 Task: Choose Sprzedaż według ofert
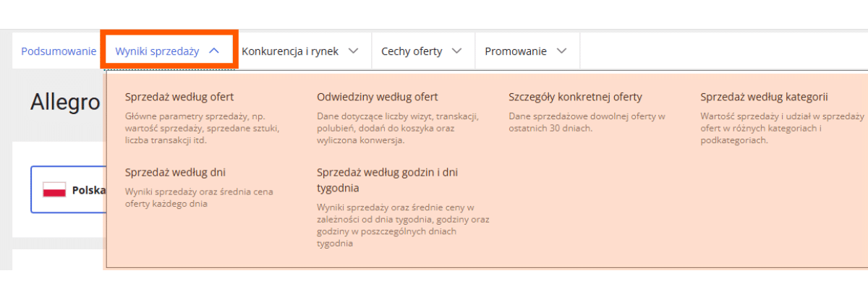point(179,97)
